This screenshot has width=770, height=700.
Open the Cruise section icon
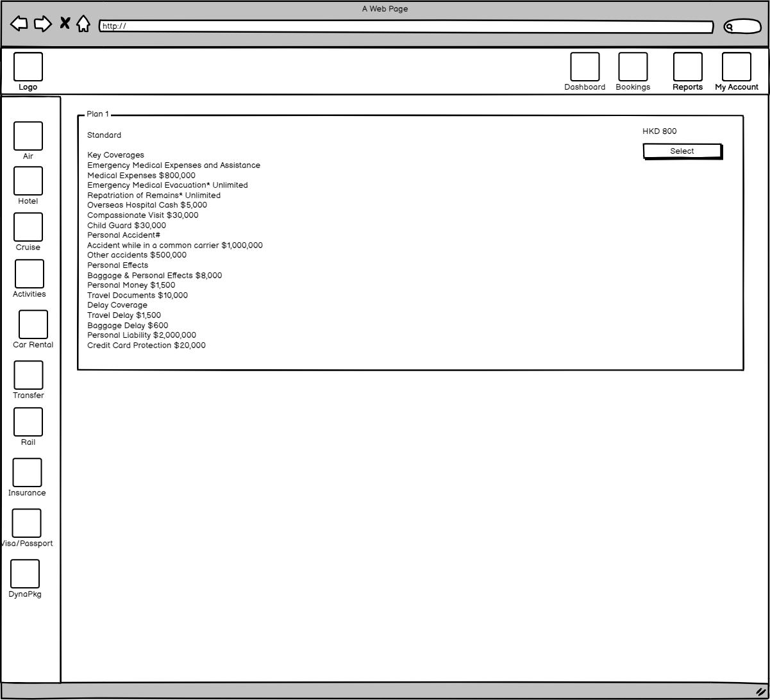28,227
